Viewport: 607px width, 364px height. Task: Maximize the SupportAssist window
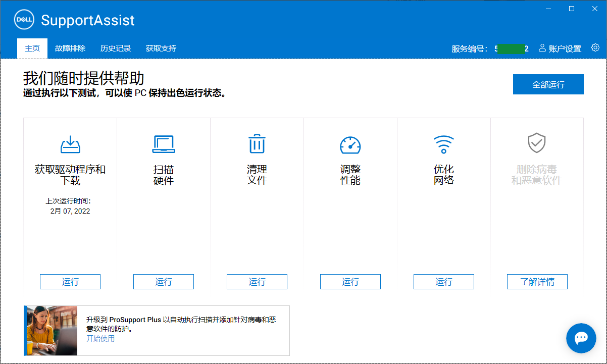572,9
